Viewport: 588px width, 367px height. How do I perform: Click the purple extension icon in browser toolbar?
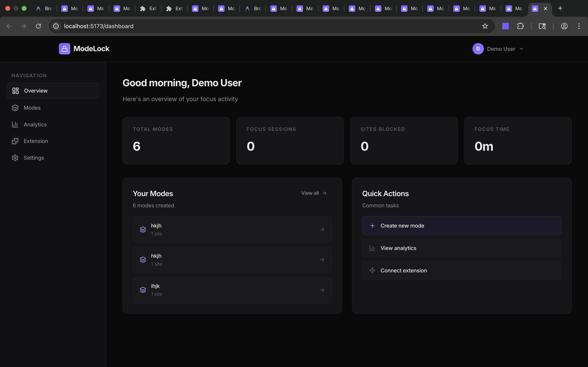pyautogui.click(x=505, y=26)
